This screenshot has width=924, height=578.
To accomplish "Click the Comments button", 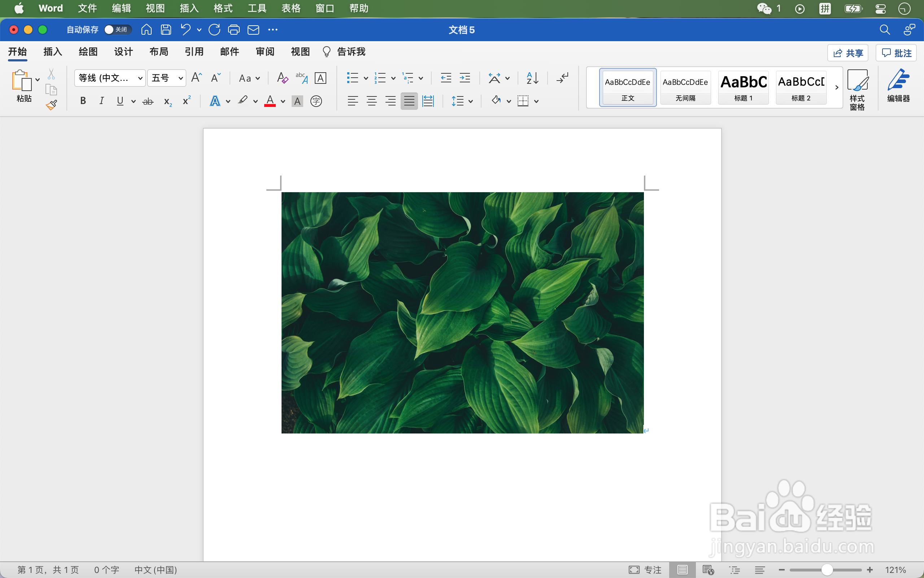I will [x=896, y=53].
